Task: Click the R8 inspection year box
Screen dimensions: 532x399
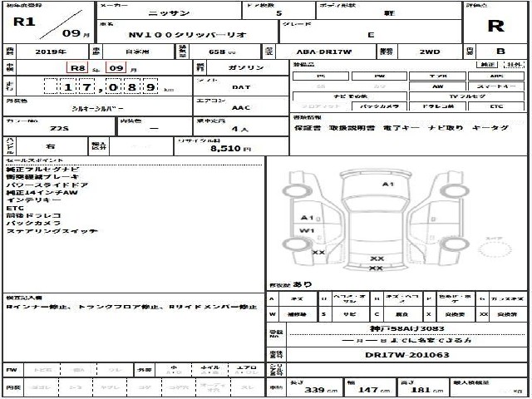Action: [x=77, y=67]
